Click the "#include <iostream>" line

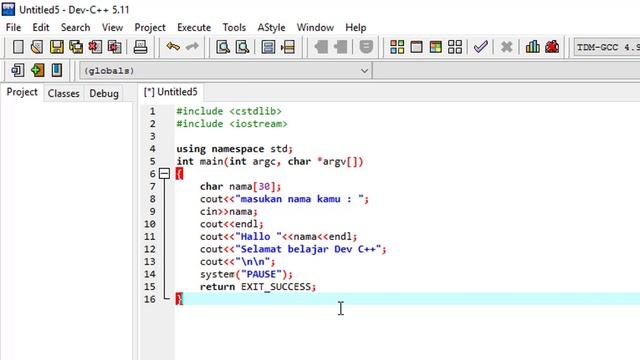pyautogui.click(x=232, y=124)
